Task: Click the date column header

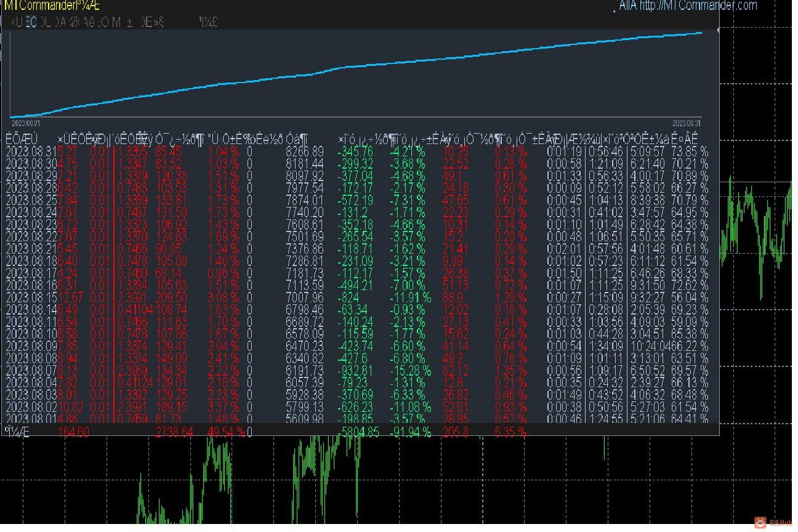Action: tap(22, 139)
